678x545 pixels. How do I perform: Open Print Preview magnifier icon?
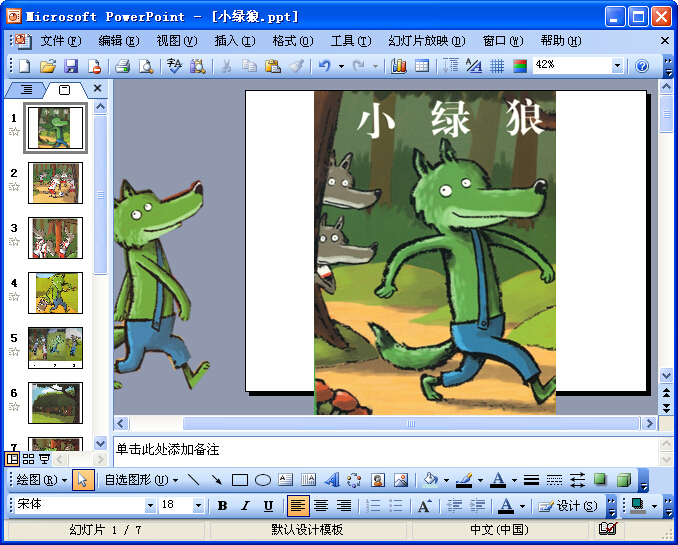[146, 66]
